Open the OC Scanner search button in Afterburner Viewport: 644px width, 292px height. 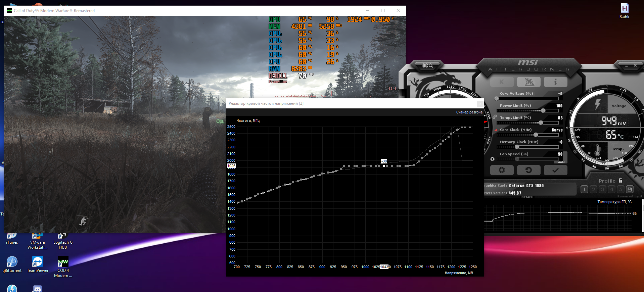click(x=427, y=65)
